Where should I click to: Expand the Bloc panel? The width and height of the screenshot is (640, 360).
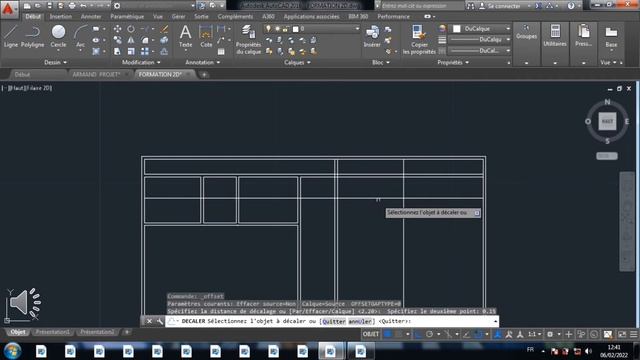[381, 62]
